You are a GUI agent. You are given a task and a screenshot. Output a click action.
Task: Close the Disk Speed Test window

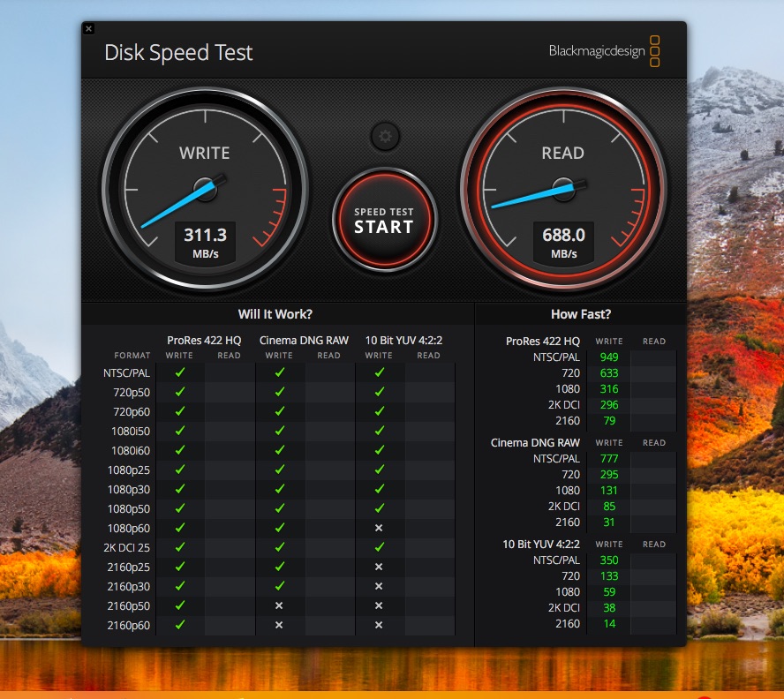coord(88,29)
